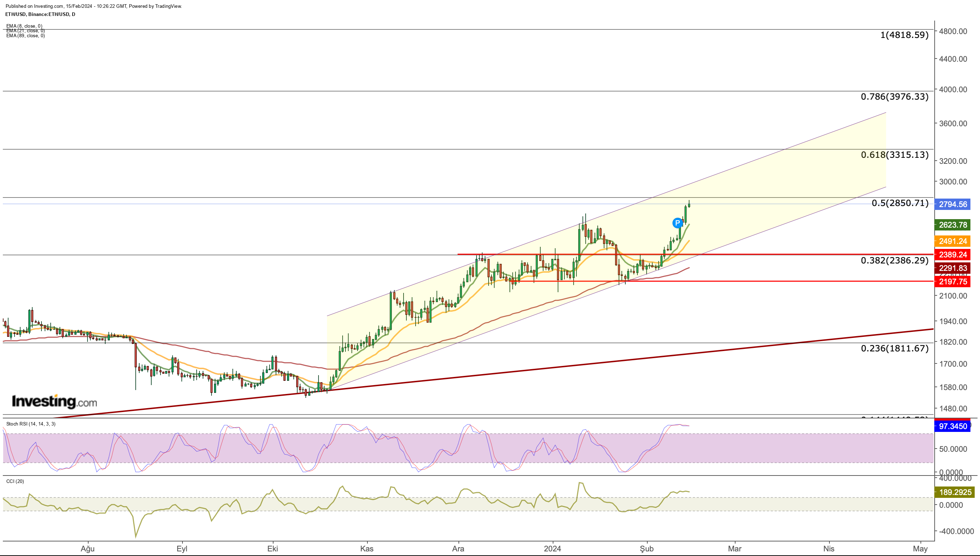Click the 1480.00 price axis label
This screenshot has width=980, height=556.
(953, 408)
